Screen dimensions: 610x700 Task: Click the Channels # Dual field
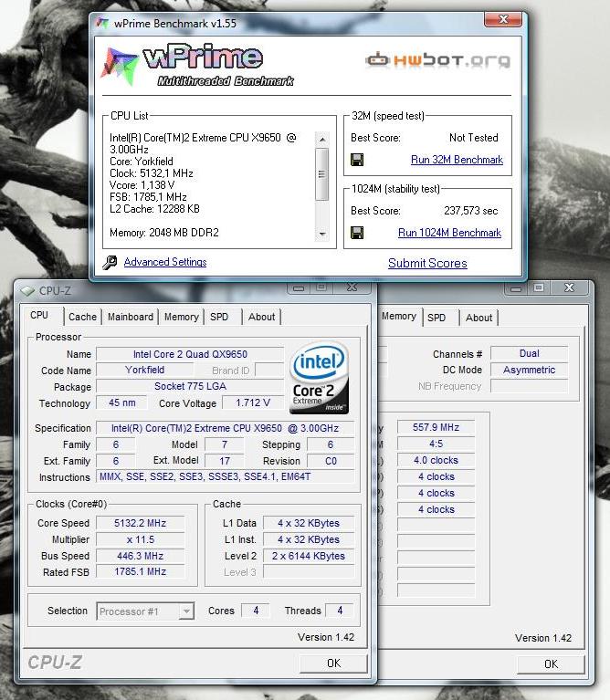[529, 353]
